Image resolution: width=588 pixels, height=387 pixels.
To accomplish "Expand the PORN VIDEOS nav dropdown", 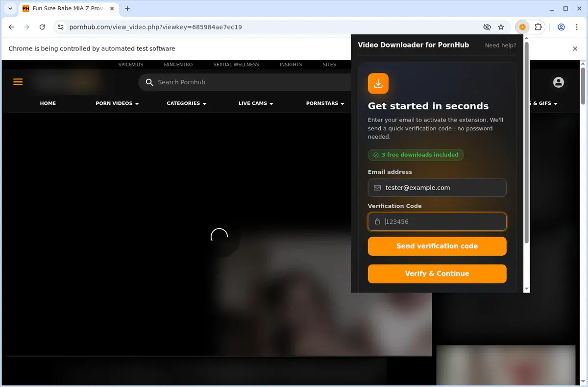I will pos(117,103).
